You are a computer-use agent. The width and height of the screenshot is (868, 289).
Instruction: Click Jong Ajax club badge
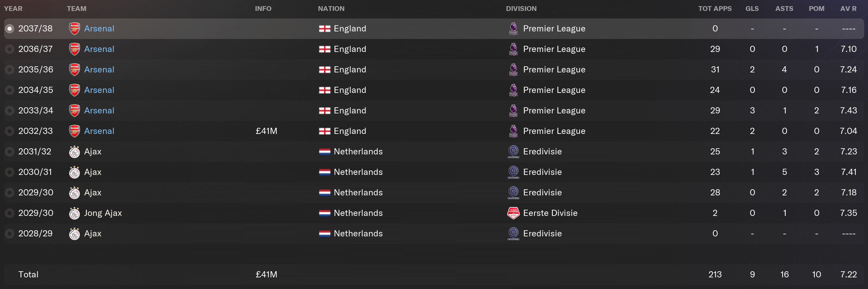pos(75,213)
